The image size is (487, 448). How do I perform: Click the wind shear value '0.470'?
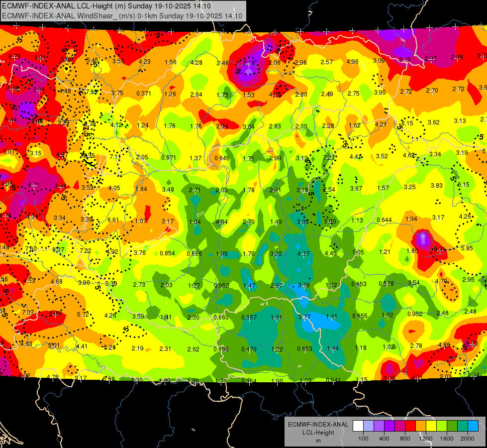(249, 349)
